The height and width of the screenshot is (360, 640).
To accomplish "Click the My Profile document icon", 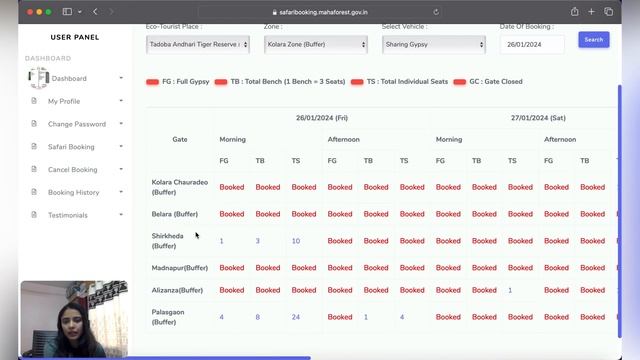I will [x=34, y=101].
